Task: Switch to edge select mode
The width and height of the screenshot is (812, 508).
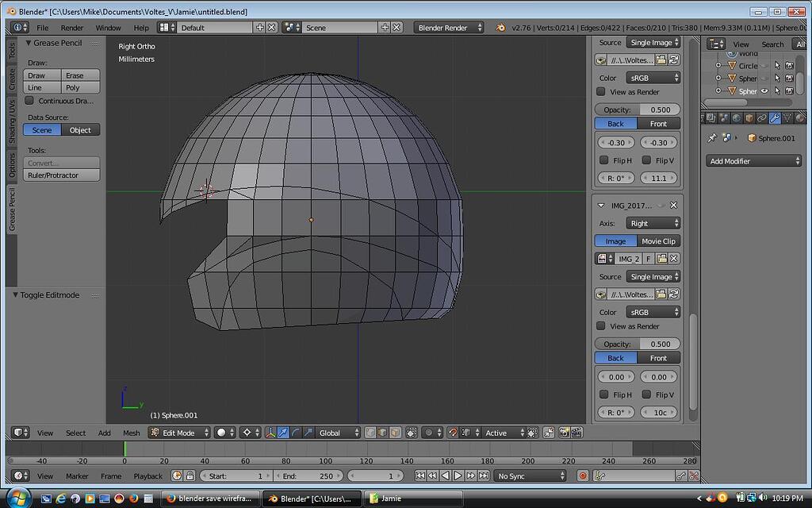Action: [383, 433]
